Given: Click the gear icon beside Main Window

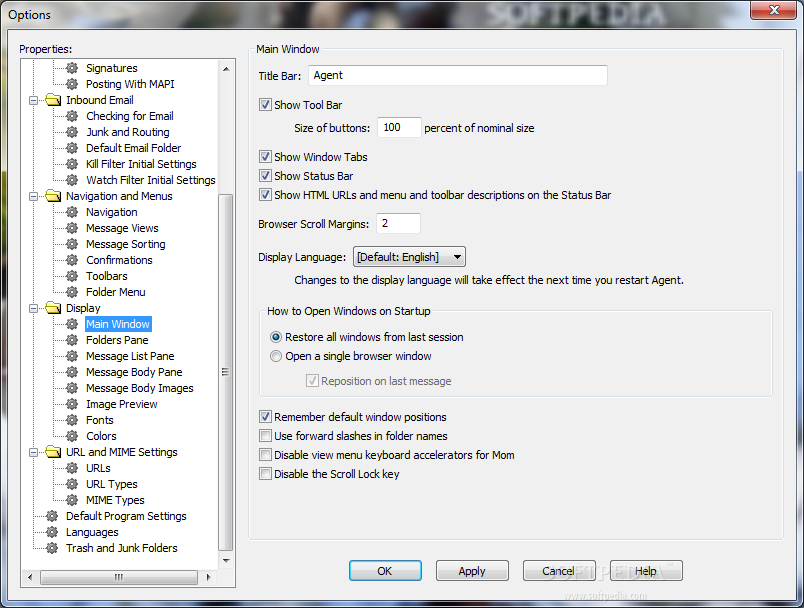Looking at the screenshot, I should 72,324.
